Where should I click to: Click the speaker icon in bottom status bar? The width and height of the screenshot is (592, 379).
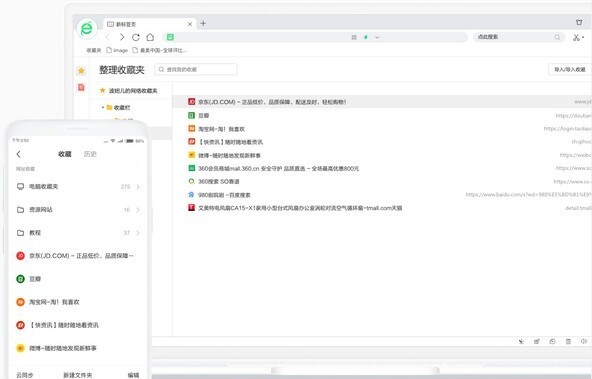584,342
